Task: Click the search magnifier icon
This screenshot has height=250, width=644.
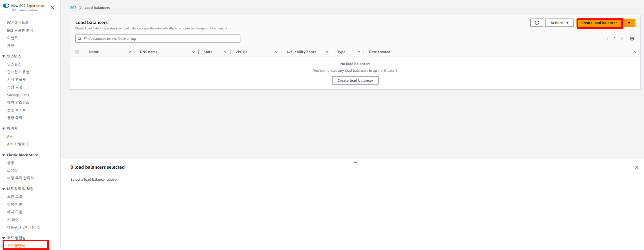Action: point(80,39)
